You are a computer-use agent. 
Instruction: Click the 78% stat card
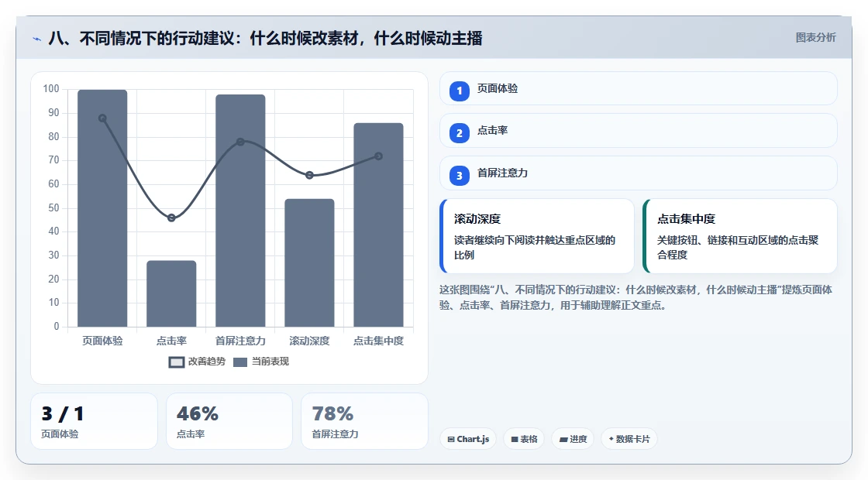(x=365, y=421)
